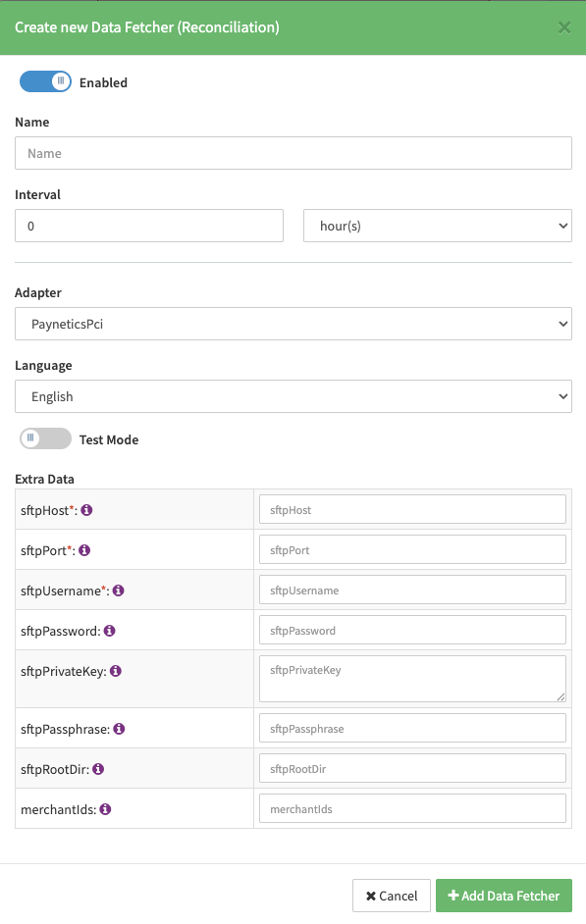Screen dimensions: 586x924
Task: Click the sftpHost input field
Action: coord(412,510)
